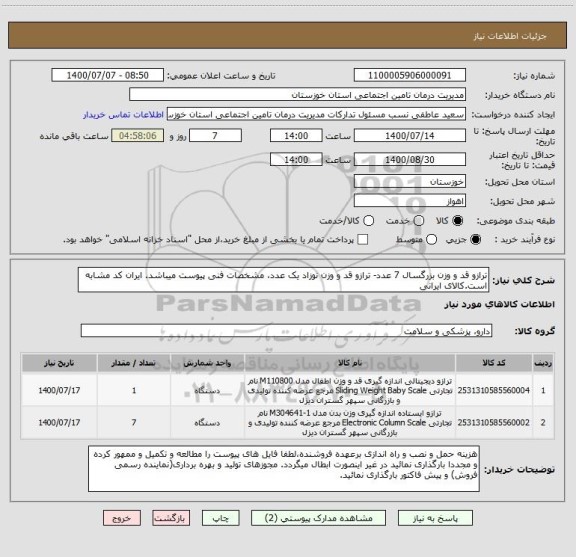Select the خدمت radio button

click(x=418, y=220)
